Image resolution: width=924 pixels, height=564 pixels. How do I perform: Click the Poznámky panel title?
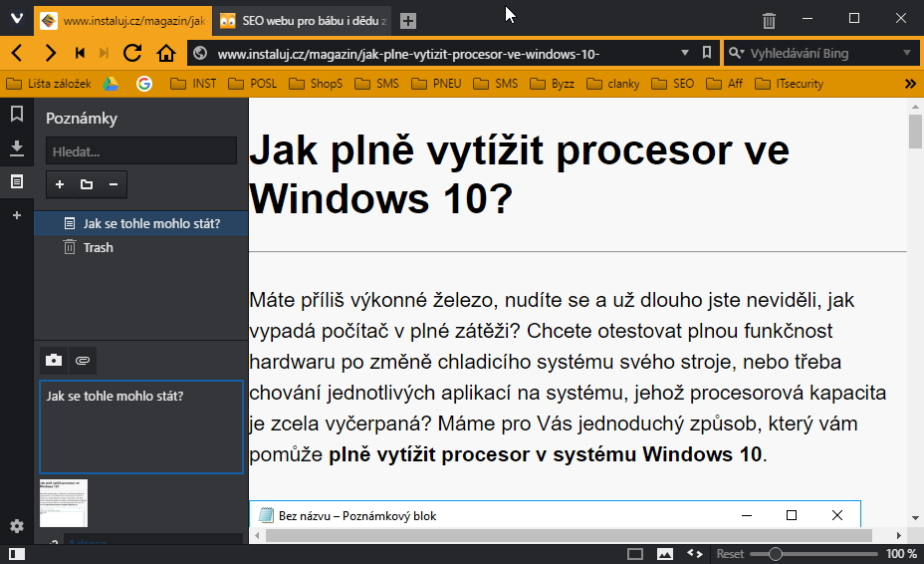click(x=82, y=118)
